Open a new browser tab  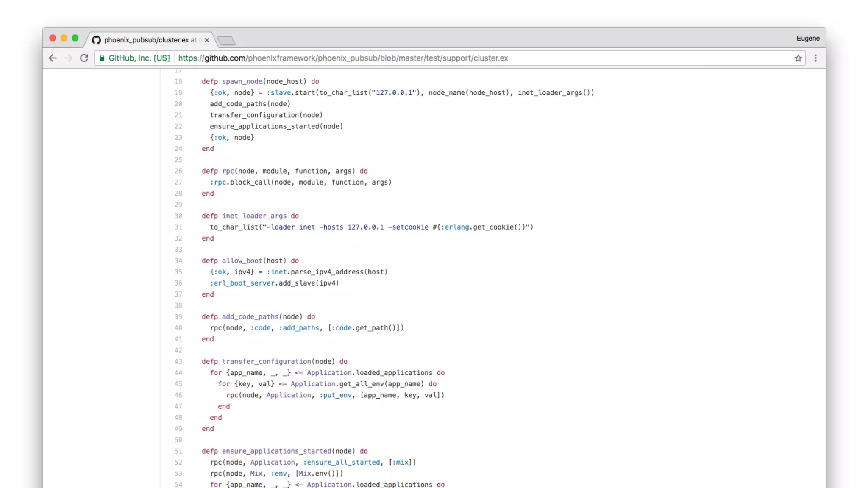click(x=226, y=41)
